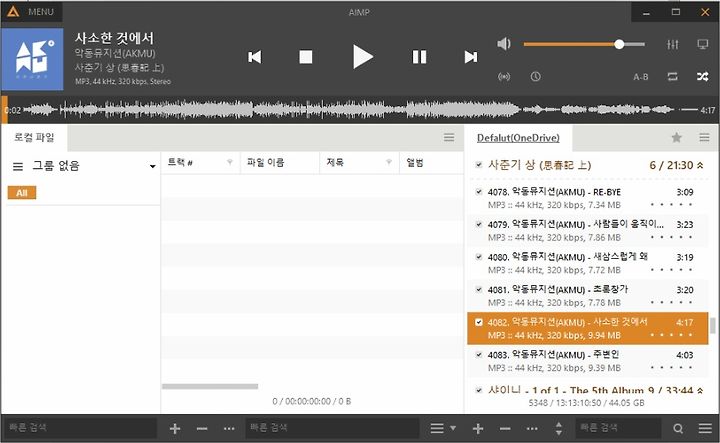Uncheck track 4079 checkbox
Screen dimensions: 720x443
pyautogui.click(x=479, y=224)
